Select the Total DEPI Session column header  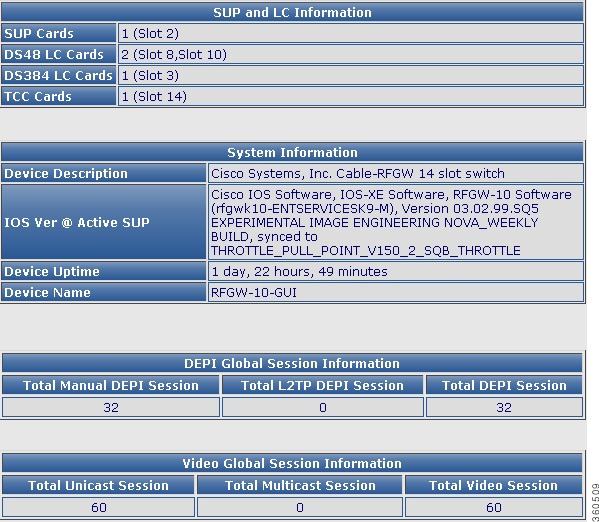click(x=504, y=385)
